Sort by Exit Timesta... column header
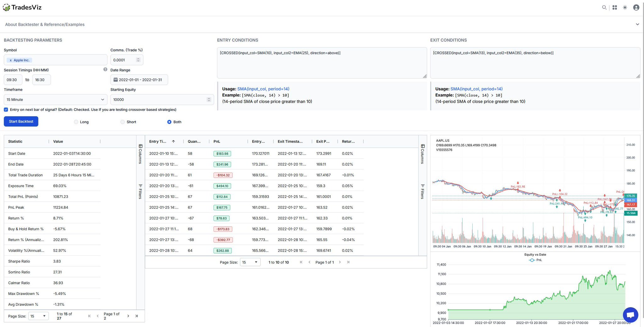 click(x=292, y=142)
